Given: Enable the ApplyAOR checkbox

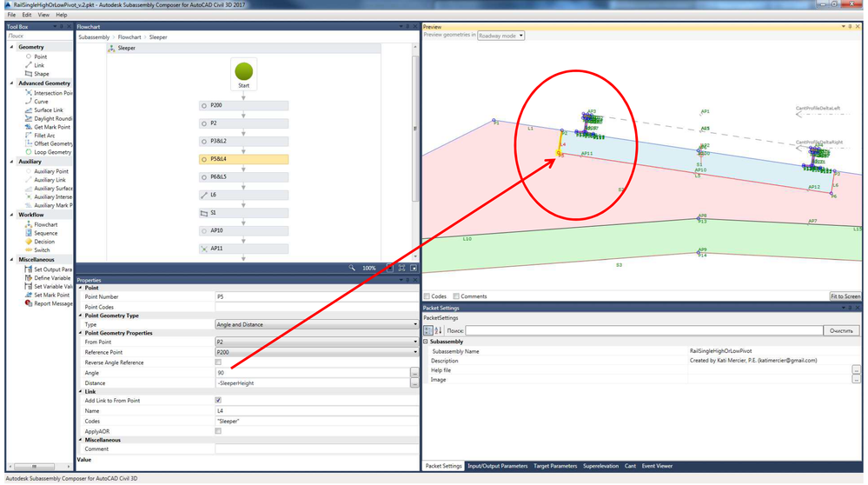Looking at the screenshot, I should click(x=218, y=431).
